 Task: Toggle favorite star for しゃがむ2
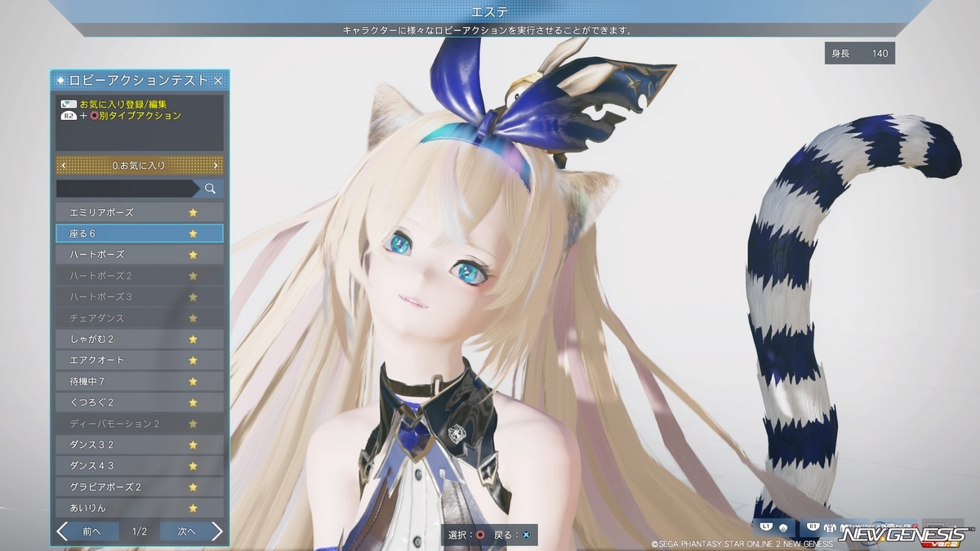coord(194,340)
